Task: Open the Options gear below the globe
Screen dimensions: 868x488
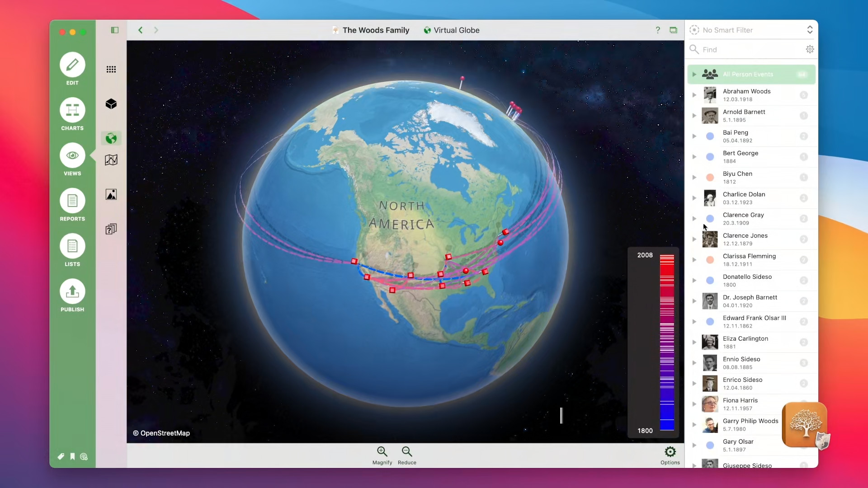Action: pyautogui.click(x=670, y=452)
